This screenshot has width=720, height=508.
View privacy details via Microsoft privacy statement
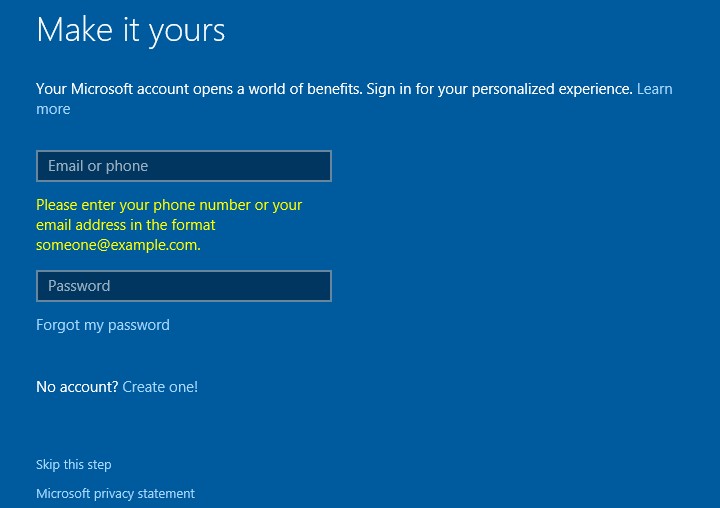[x=115, y=494]
